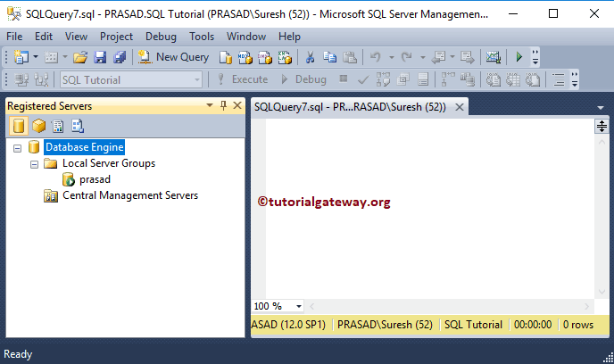
Task: Open the Project menu
Action: tap(116, 37)
